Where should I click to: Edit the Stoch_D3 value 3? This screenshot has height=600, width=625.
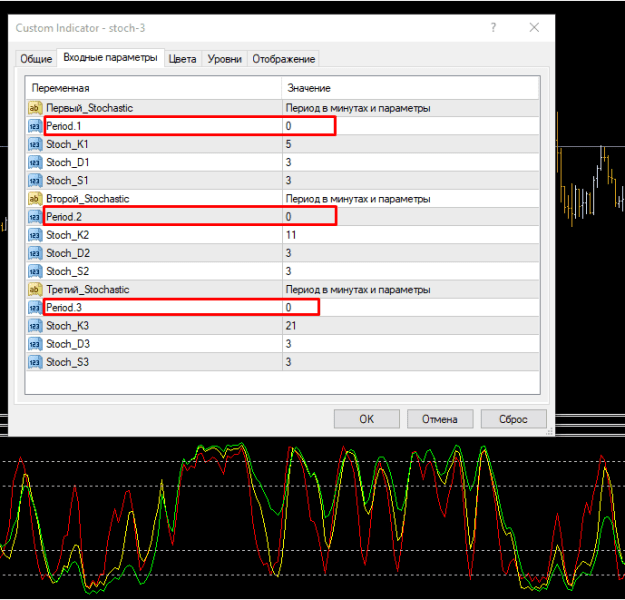[411, 344]
